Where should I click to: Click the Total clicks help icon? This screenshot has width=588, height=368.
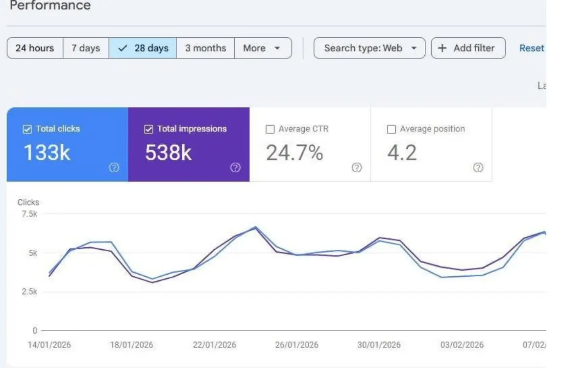[114, 167]
